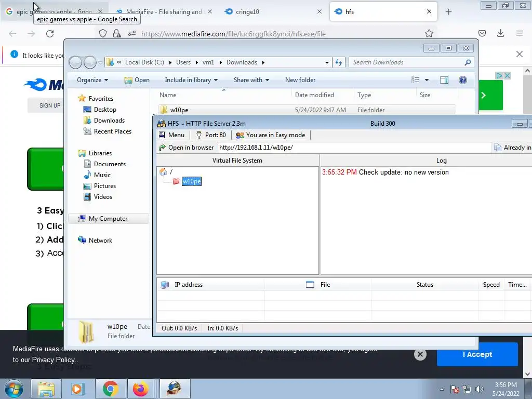Open the Firefox downloads panel
The width and height of the screenshot is (532, 399).
500,33
